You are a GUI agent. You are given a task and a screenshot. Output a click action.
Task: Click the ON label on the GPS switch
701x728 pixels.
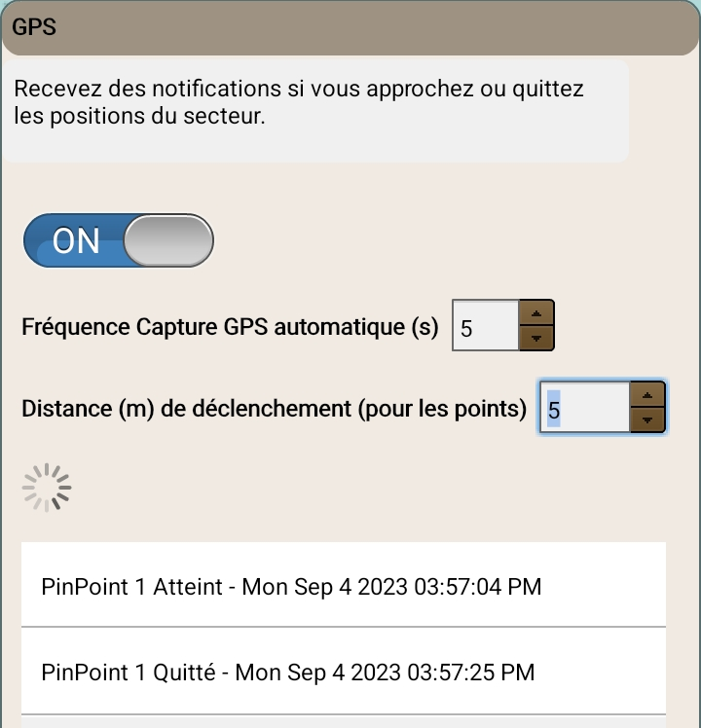(x=77, y=240)
